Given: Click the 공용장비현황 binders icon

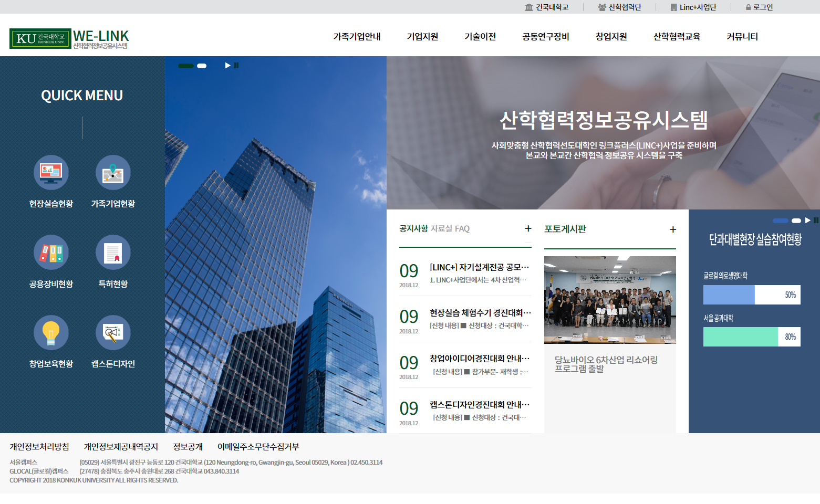Looking at the screenshot, I should (51, 253).
